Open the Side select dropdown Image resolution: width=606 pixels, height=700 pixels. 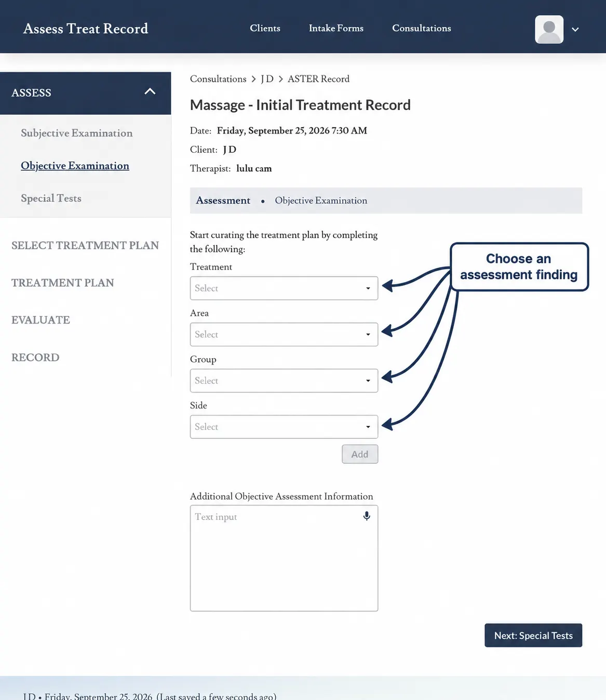[284, 427]
